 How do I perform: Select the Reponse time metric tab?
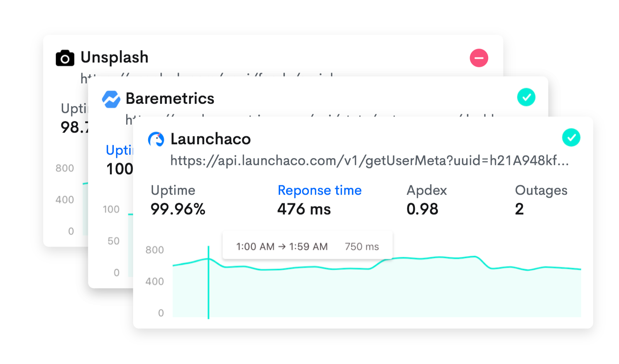(x=320, y=190)
